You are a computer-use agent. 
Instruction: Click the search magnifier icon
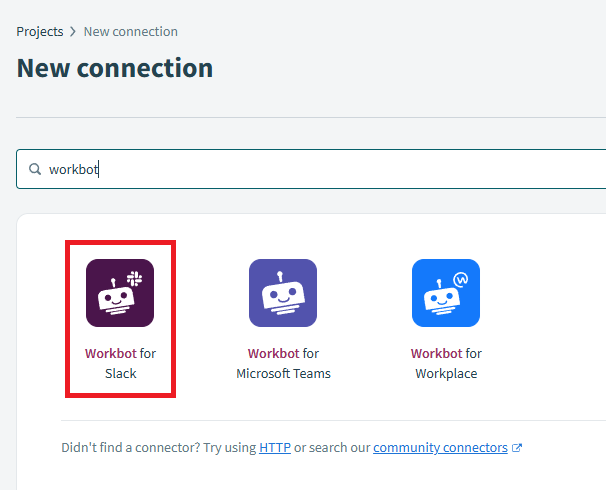tap(35, 169)
